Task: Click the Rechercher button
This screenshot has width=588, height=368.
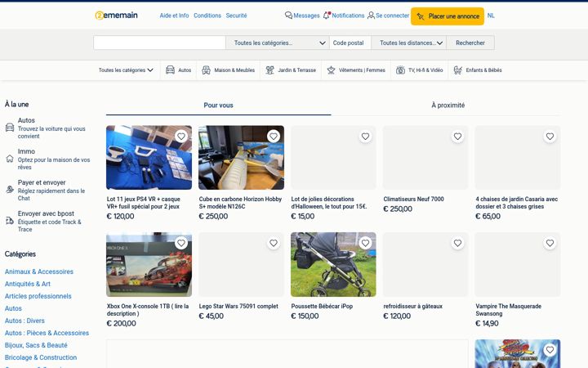Action: pyautogui.click(x=470, y=43)
